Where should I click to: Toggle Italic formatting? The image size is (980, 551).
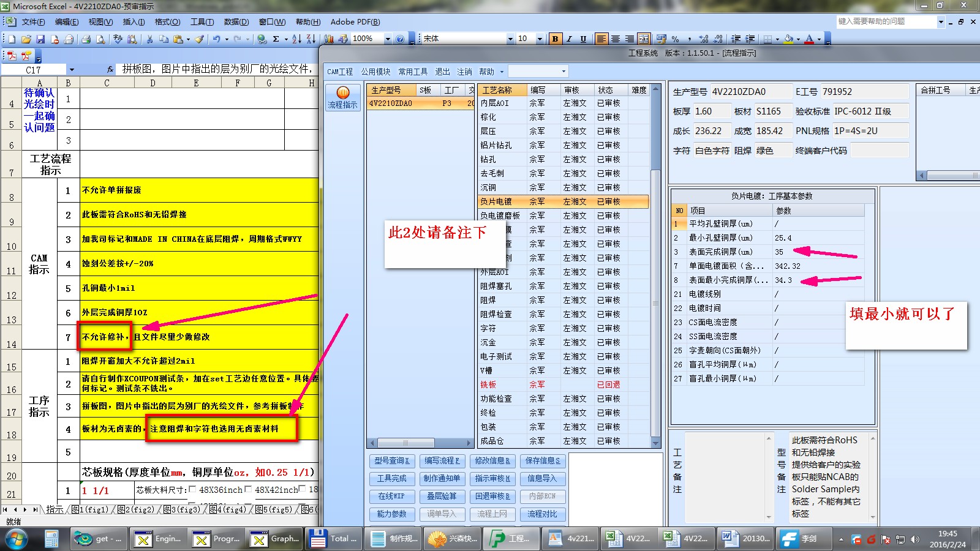(x=569, y=39)
